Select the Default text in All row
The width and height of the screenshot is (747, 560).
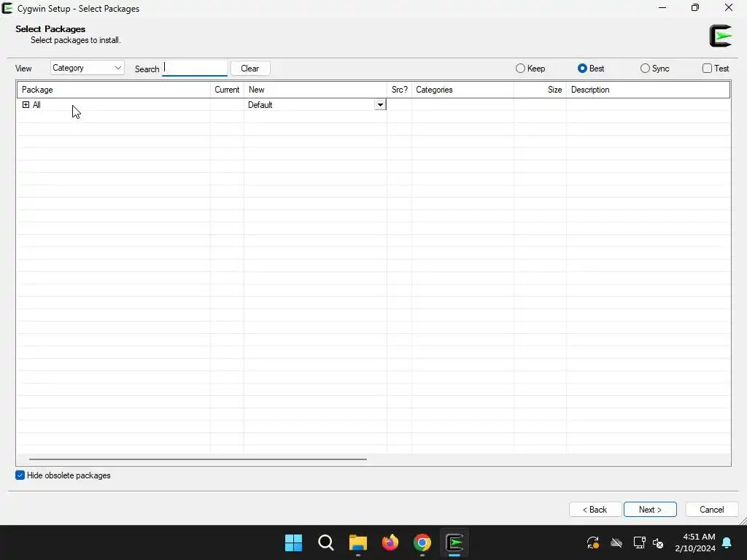tap(260, 105)
